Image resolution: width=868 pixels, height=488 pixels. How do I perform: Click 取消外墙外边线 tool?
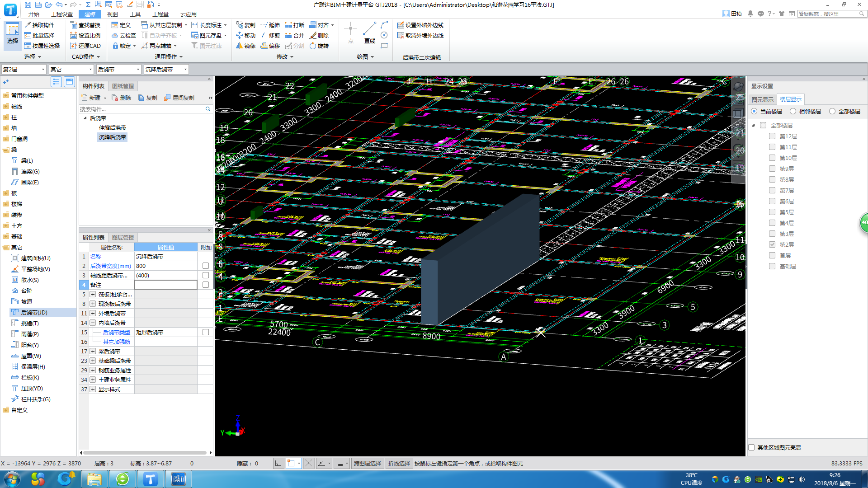tap(420, 35)
